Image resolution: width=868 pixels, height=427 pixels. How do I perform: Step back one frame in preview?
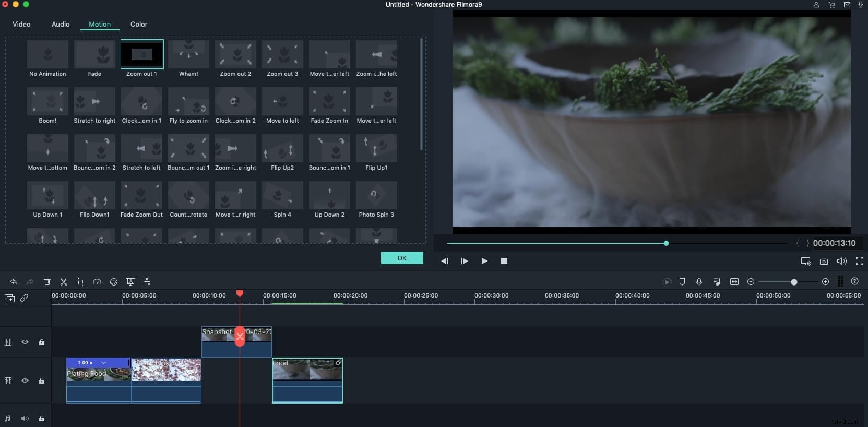tap(444, 261)
